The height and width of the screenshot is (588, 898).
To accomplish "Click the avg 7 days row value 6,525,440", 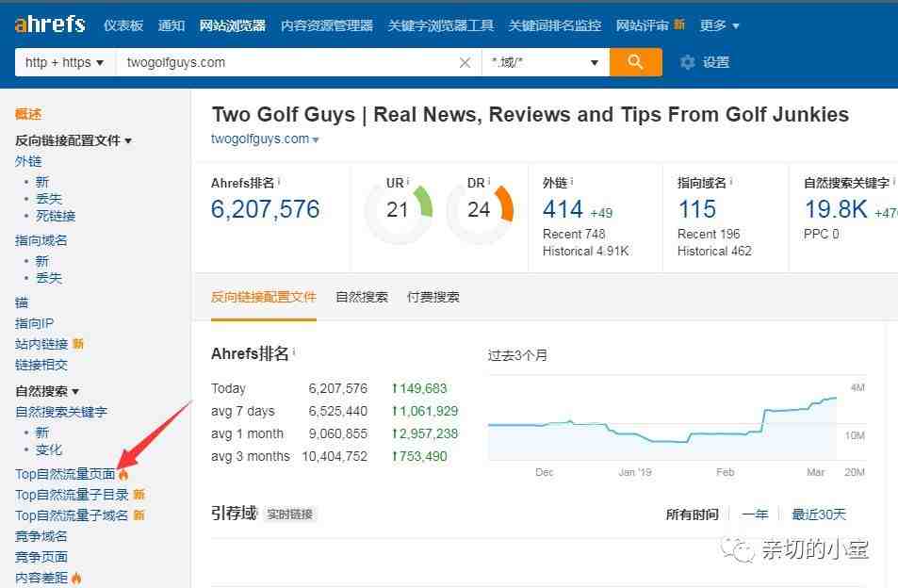I will click(x=338, y=411).
